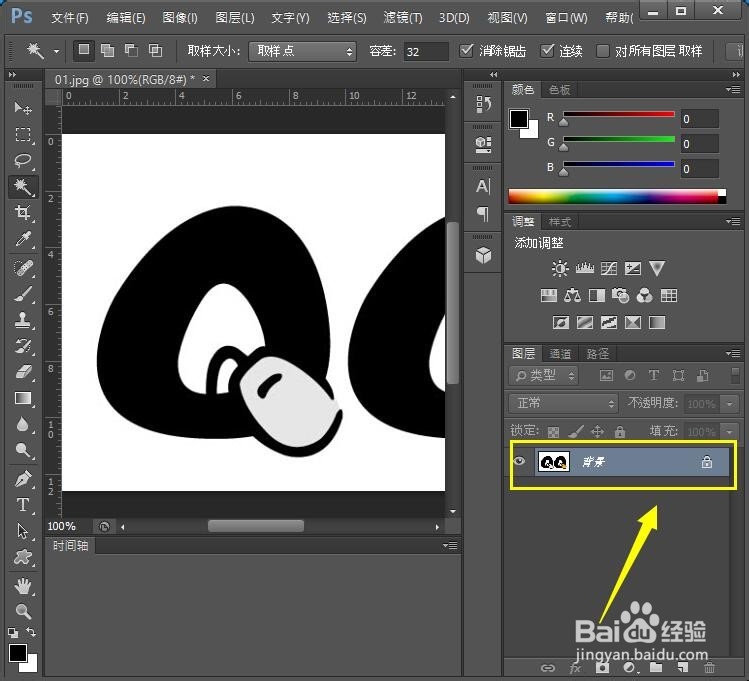The height and width of the screenshot is (681, 749).
Task: Open the opacity 不透明度 slider arrow
Action: point(729,404)
